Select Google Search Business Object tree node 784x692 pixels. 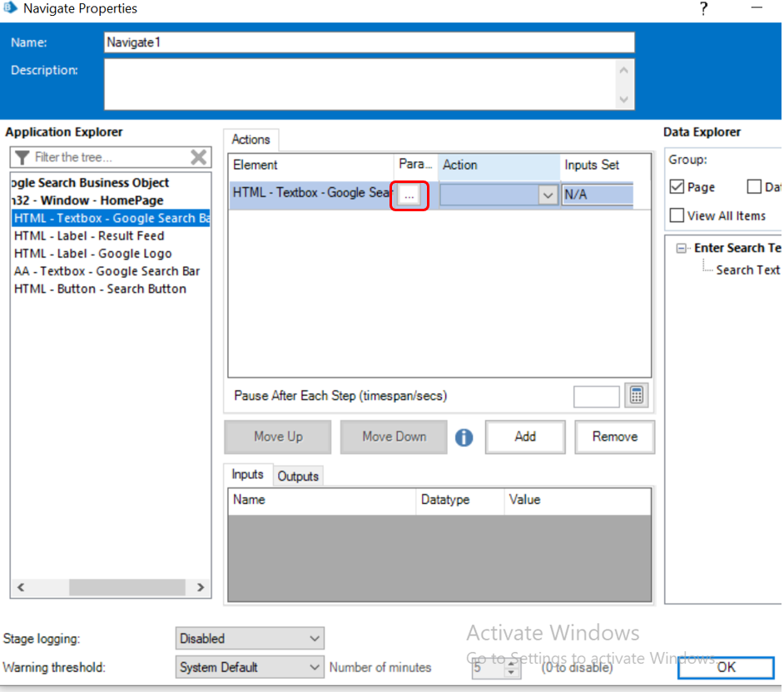pos(90,183)
